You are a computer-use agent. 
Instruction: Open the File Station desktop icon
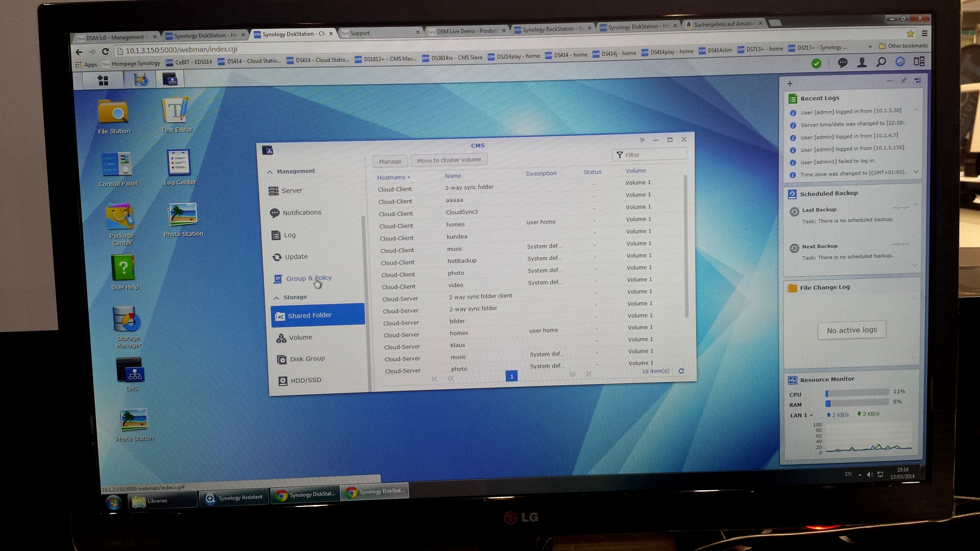114,117
